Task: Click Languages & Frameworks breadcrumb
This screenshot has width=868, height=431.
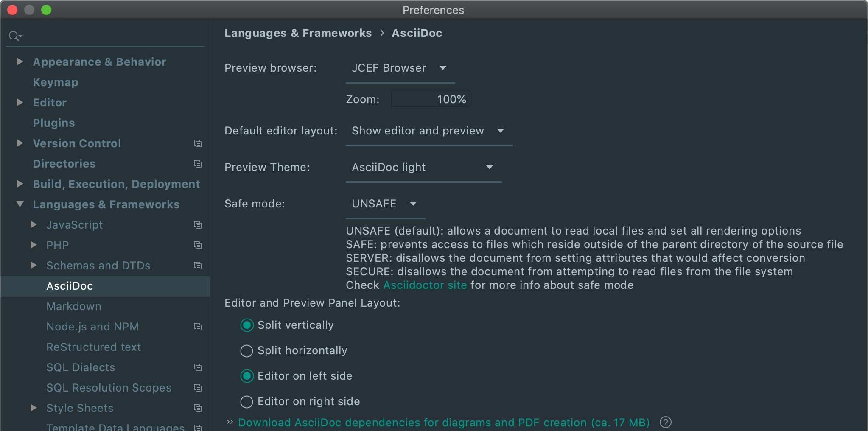Action: click(298, 33)
